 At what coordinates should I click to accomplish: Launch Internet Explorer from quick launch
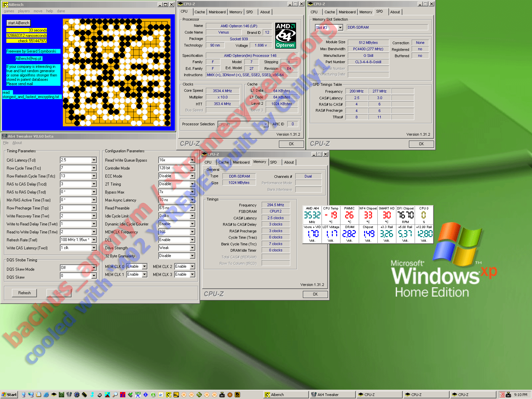[x=46, y=395]
